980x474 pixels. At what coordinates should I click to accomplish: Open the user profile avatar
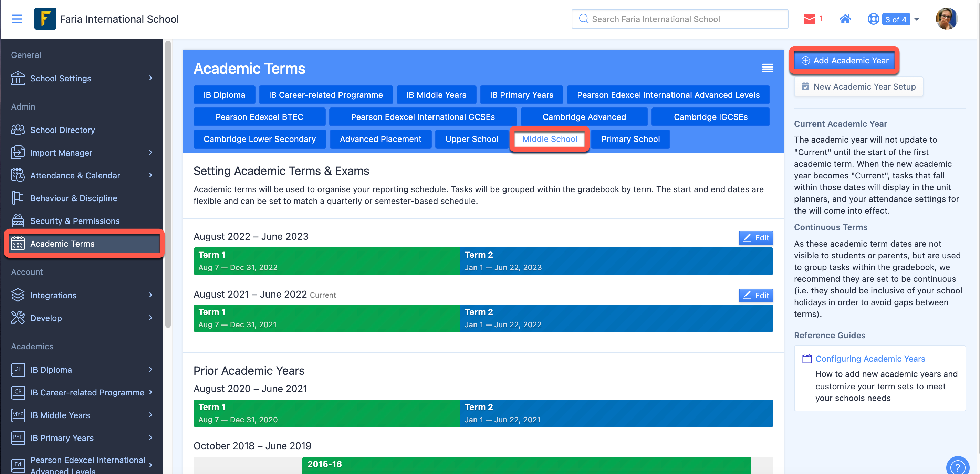pos(946,19)
